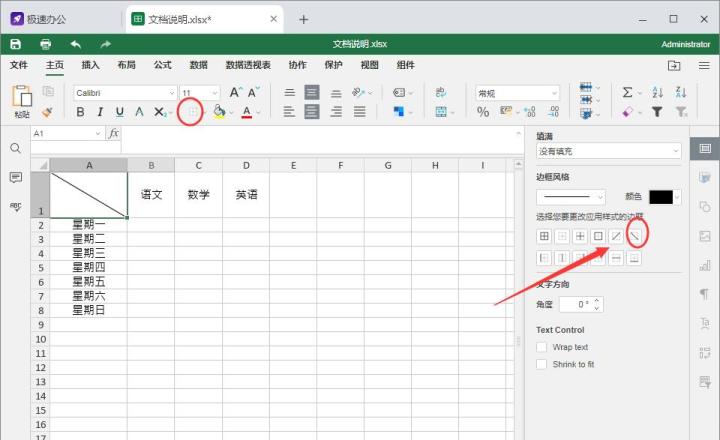Click the fill color paint bucket
This screenshot has width=720, height=440.
pos(219,112)
